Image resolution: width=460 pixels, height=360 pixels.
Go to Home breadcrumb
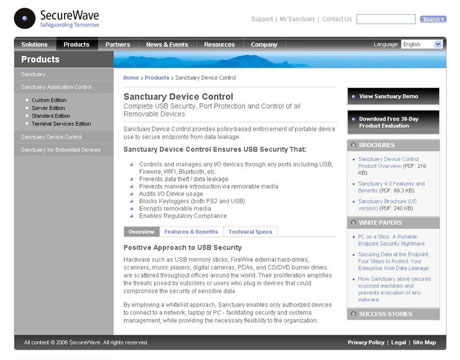tap(131, 78)
